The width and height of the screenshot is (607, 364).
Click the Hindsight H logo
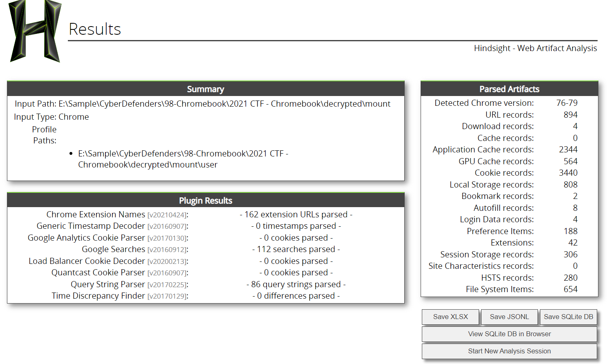coord(35,31)
